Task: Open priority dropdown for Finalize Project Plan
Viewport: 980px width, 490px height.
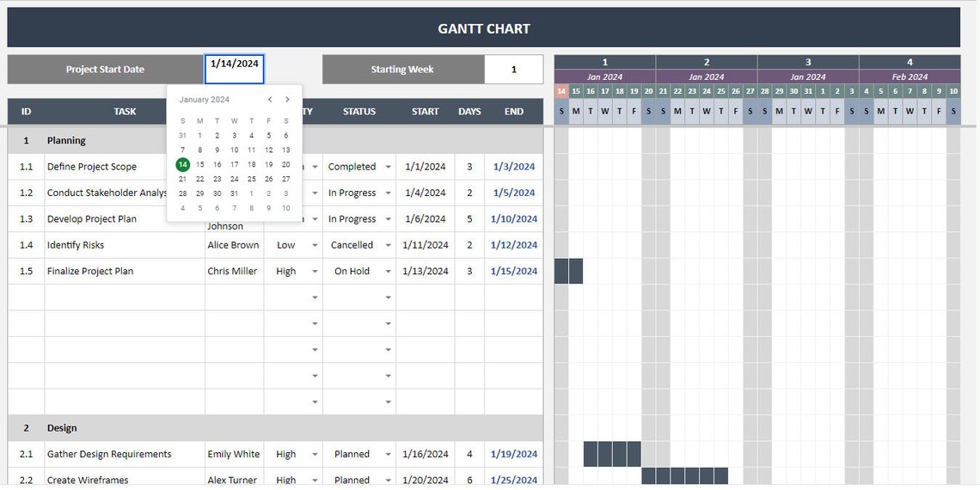Action: [x=315, y=272]
